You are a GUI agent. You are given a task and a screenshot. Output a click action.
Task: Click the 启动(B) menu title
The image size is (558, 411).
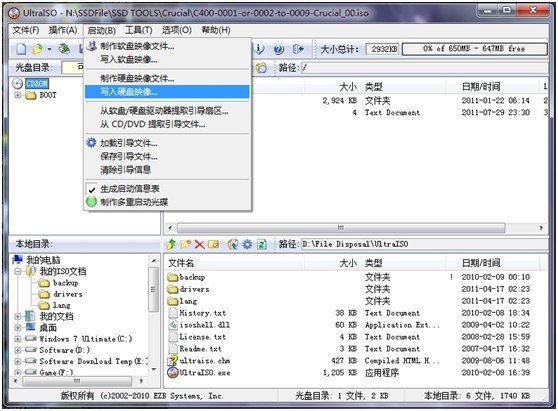pos(102,30)
